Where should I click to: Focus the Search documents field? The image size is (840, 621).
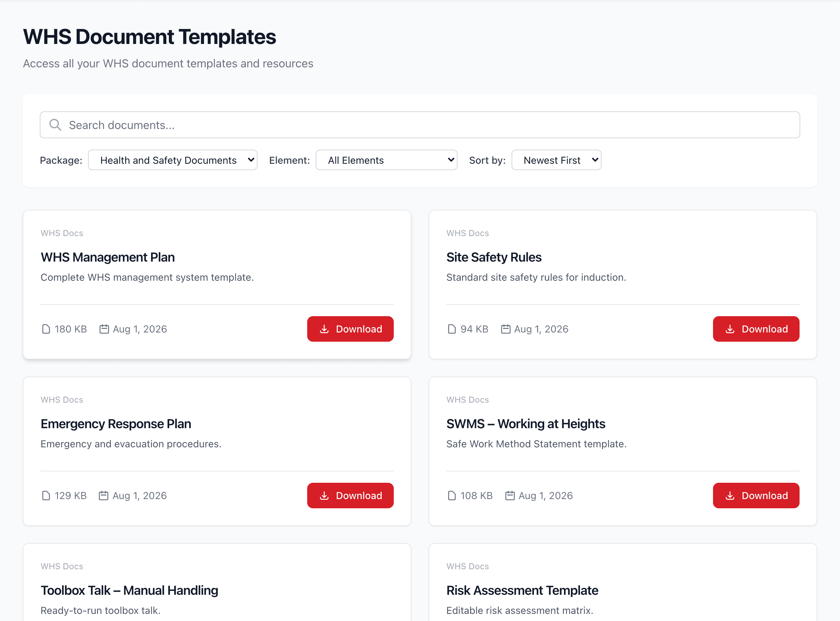tap(420, 125)
